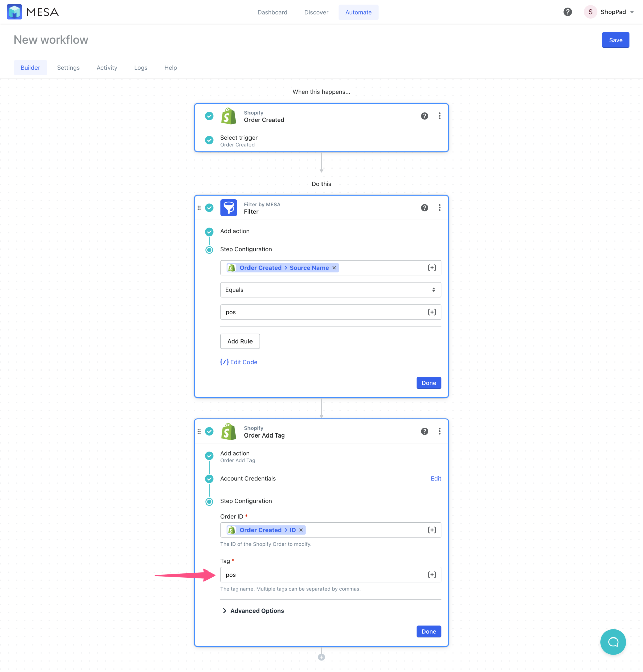The width and height of the screenshot is (643, 672).
Task: Open the help icon on Order Created trigger
Action: point(425,116)
